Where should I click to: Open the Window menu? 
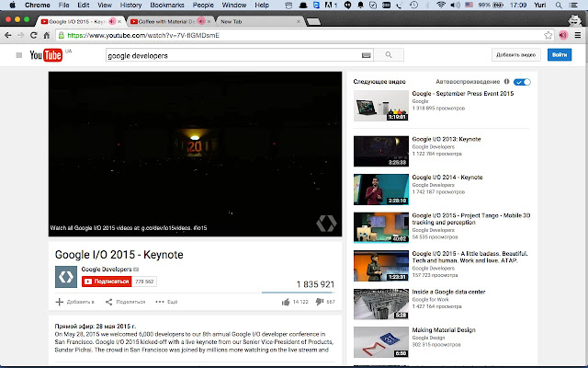(234, 5)
